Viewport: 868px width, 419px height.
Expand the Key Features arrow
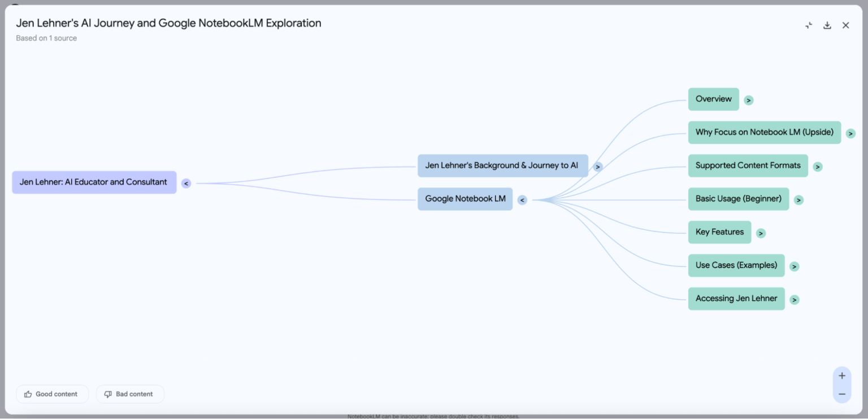click(761, 233)
